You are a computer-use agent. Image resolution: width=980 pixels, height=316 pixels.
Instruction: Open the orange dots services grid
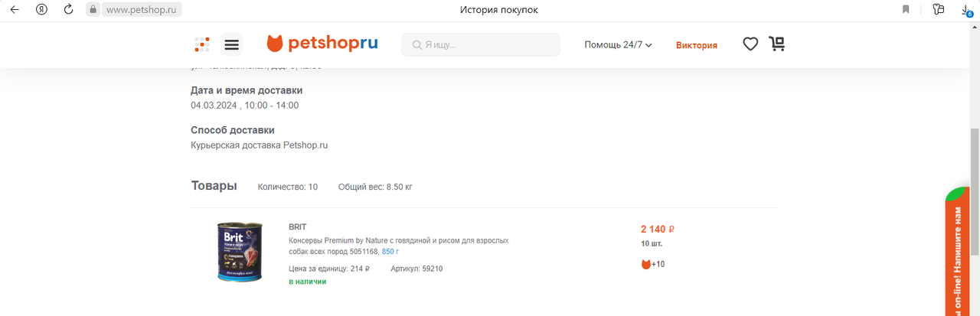point(202,44)
